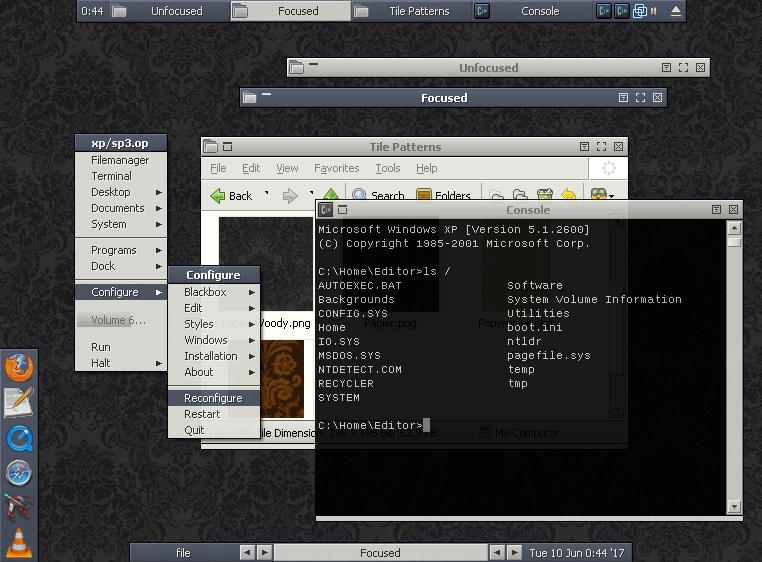The width and height of the screenshot is (762, 562).
Task: Launch Firefox from the dock
Action: click(x=19, y=367)
